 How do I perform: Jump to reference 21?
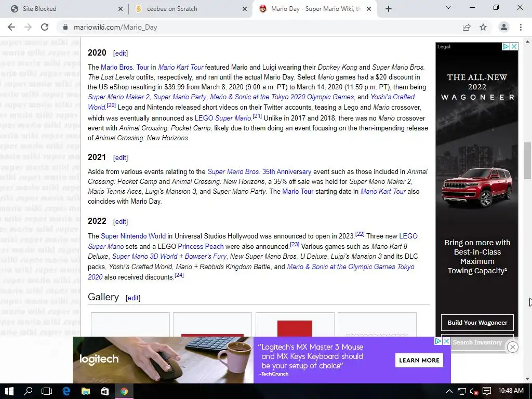coord(257,116)
